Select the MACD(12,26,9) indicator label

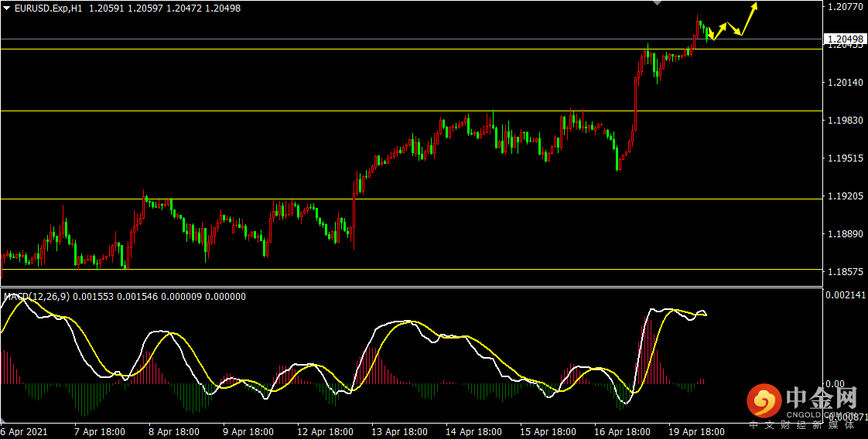point(36,297)
